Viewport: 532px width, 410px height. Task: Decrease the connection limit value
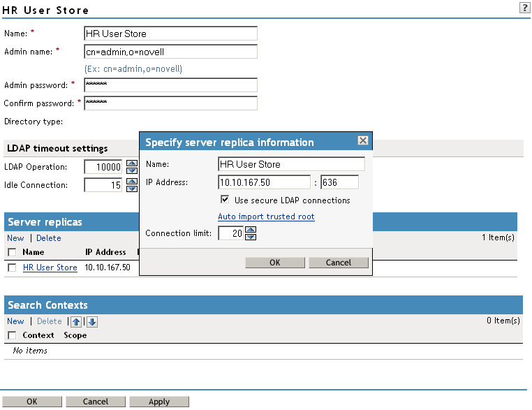coord(251,237)
